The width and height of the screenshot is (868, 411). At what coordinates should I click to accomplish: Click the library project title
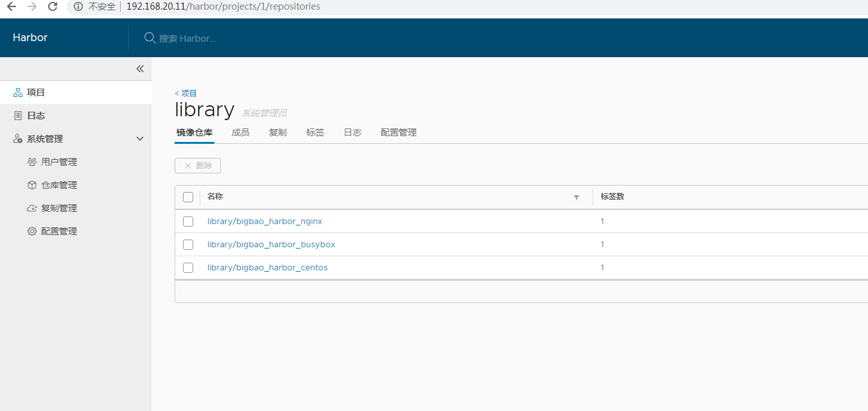[204, 110]
